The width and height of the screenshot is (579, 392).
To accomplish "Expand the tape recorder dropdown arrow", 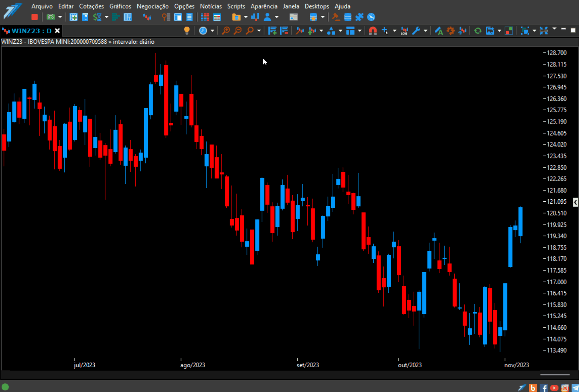I will click(x=60, y=17).
